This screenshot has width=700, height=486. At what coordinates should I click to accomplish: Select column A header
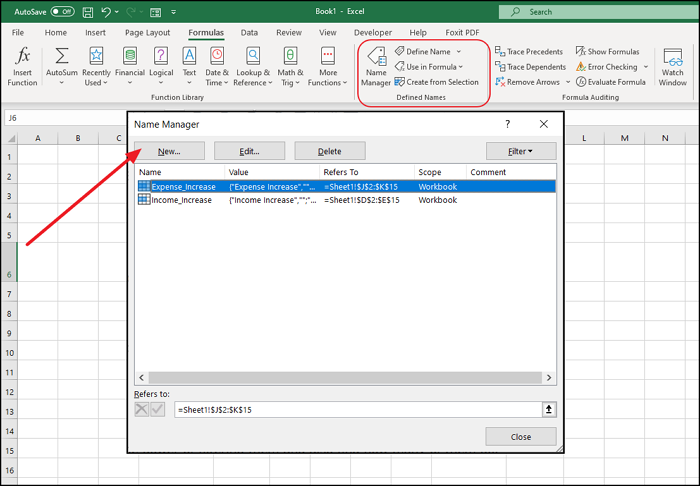tap(38, 138)
